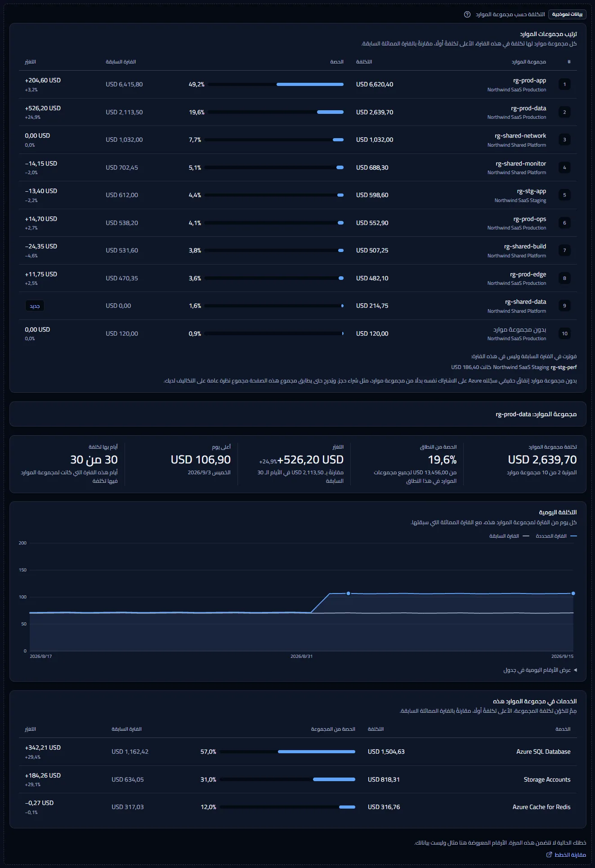Select the rg-shared-monitor resource group

tap(298, 167)
